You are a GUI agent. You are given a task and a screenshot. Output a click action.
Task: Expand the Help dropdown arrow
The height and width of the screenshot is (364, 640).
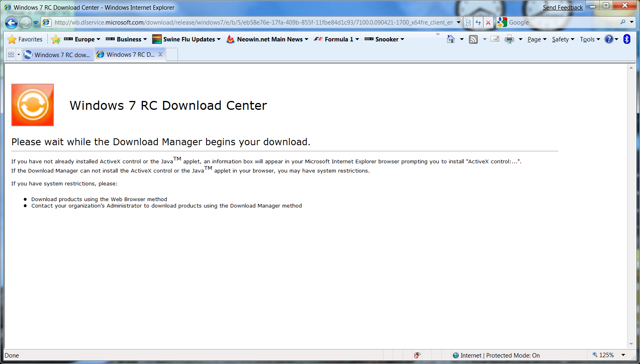[616, 39]
